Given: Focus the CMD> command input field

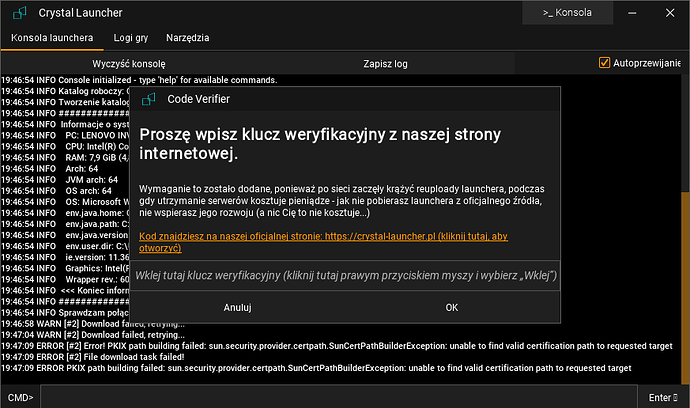Looking at the screenshot, I should (338, 397).
